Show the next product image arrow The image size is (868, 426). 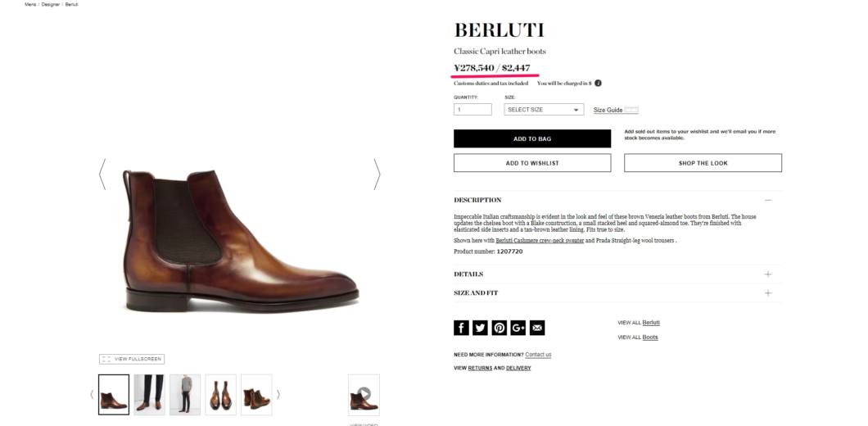pos(377,174)
